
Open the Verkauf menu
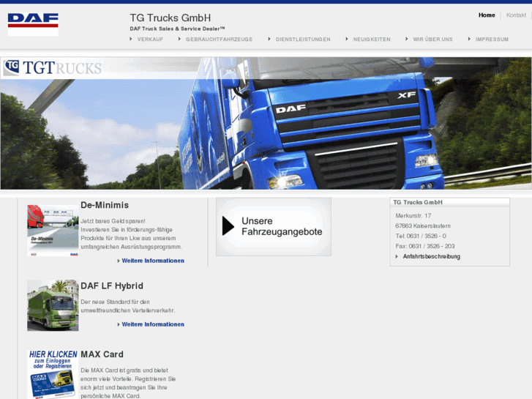point(150,40)
